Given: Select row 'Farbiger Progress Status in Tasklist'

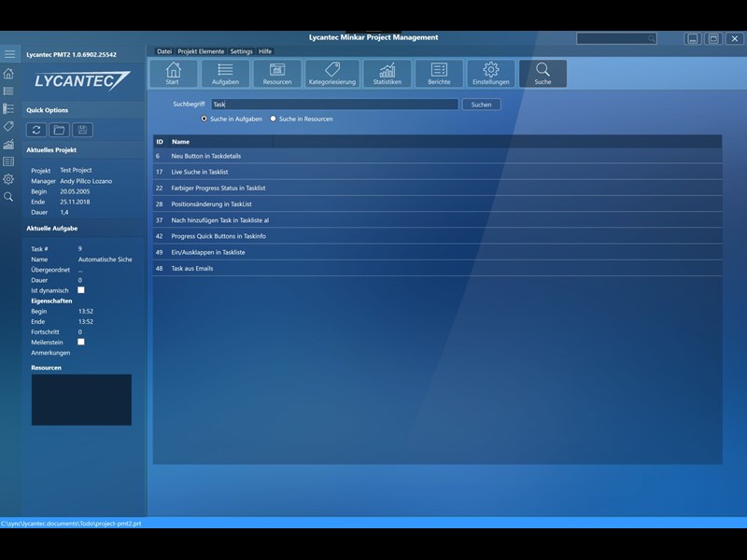Looking at the screenshot, I should 437,189.
